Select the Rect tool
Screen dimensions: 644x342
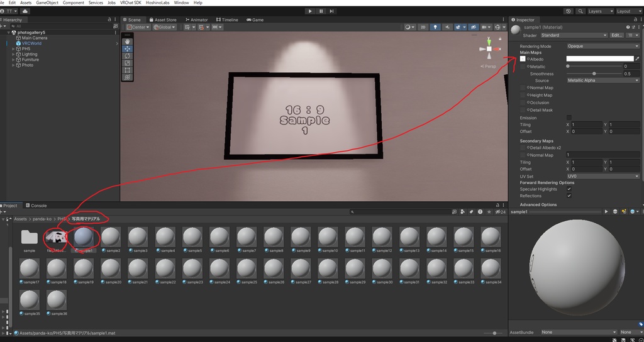click(x=127, y=70)
